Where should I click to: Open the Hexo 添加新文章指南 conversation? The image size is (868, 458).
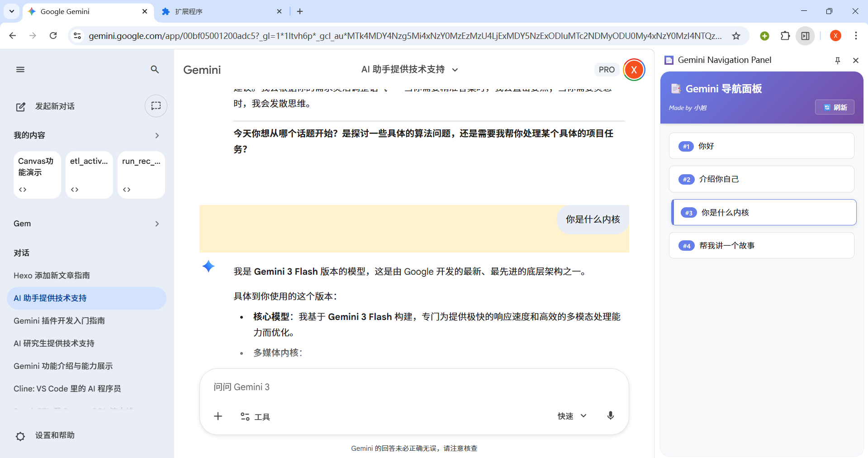pyautogui.click(x=52, y=276)
